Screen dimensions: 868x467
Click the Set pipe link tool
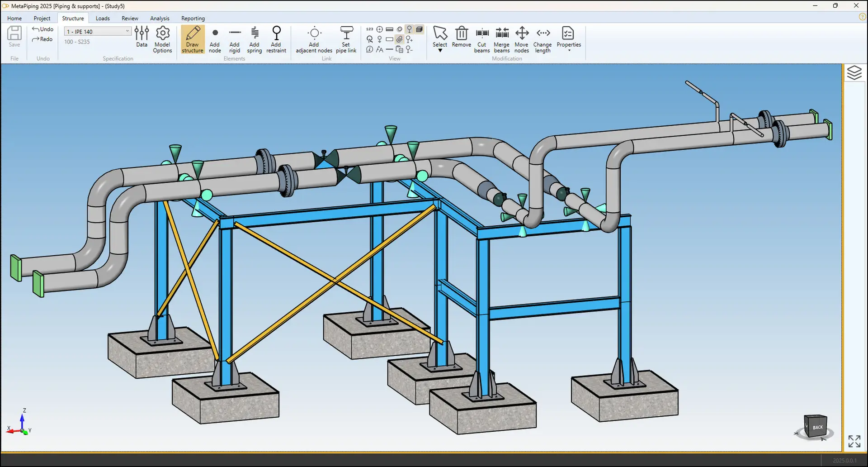click(x=346, y=39)
